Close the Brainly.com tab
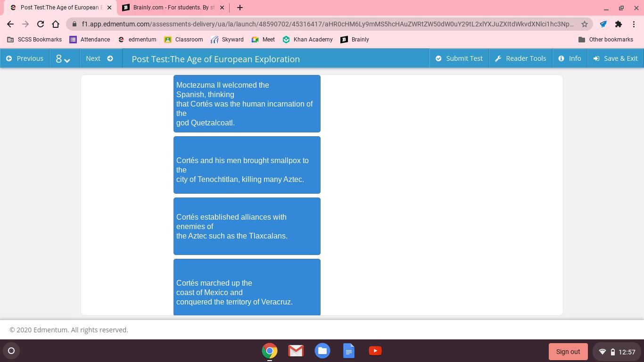644x362 pixels. point(222,8)
